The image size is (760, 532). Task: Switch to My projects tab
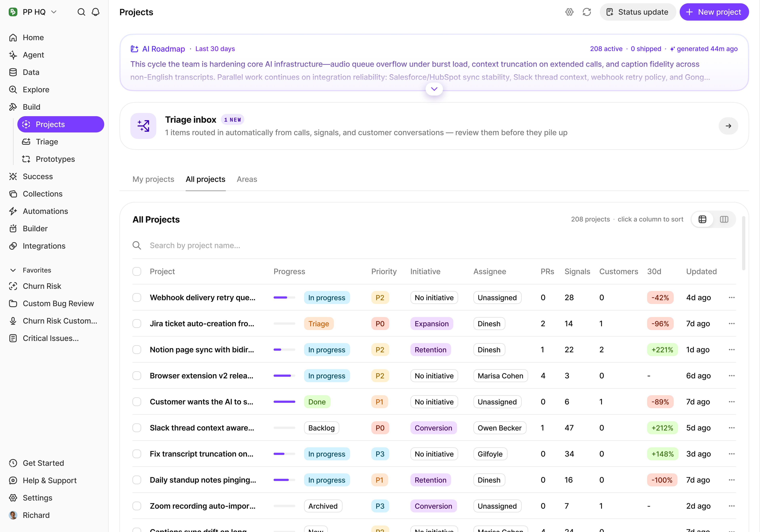(153, 179)
